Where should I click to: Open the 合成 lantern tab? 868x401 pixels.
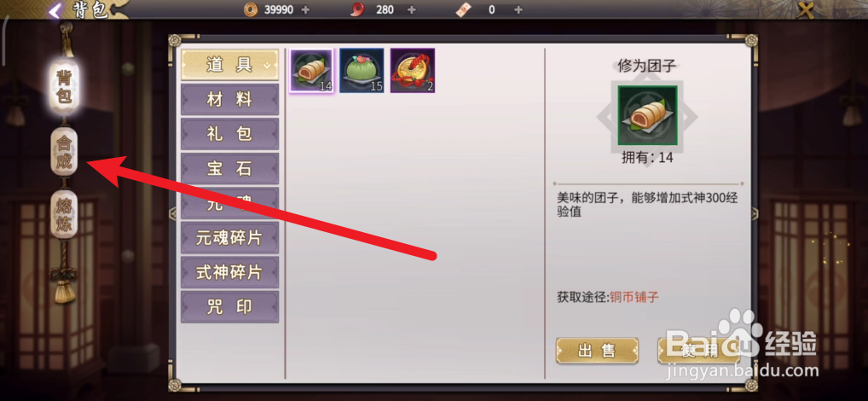(x=64, y=151)
